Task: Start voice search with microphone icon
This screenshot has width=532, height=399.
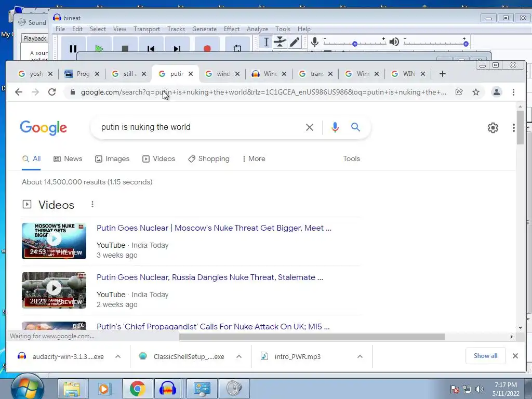Action: coord(335,127)
